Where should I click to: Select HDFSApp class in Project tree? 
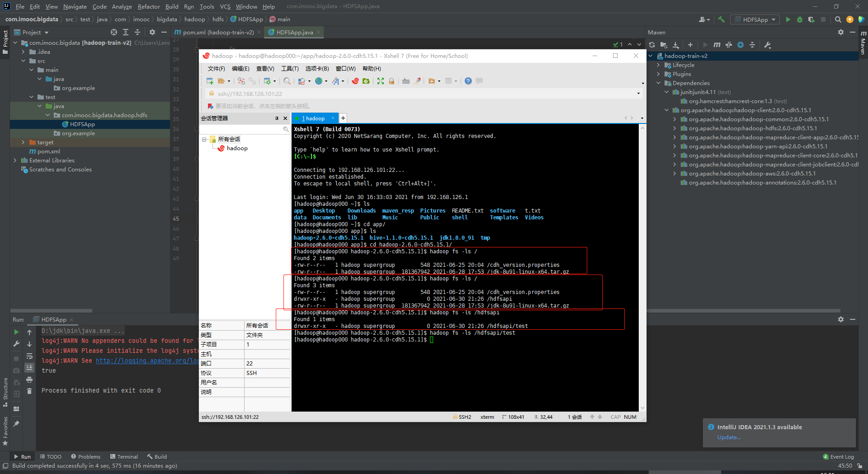point(82,124)
